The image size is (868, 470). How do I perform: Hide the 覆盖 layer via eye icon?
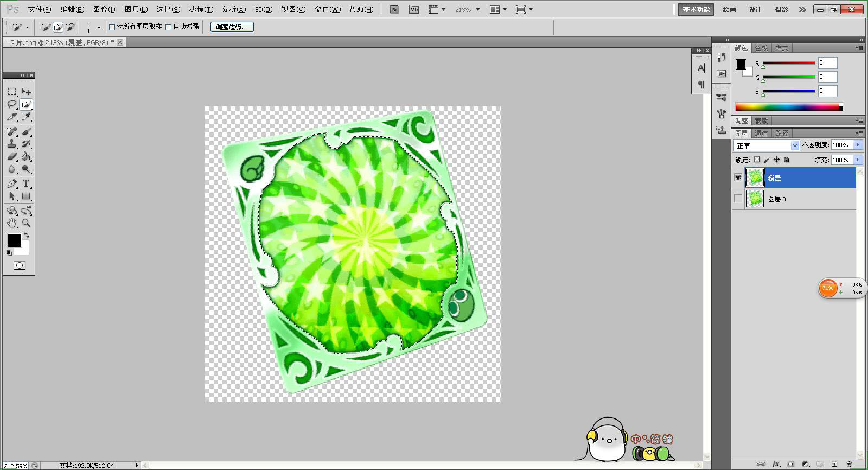(738, 177)
